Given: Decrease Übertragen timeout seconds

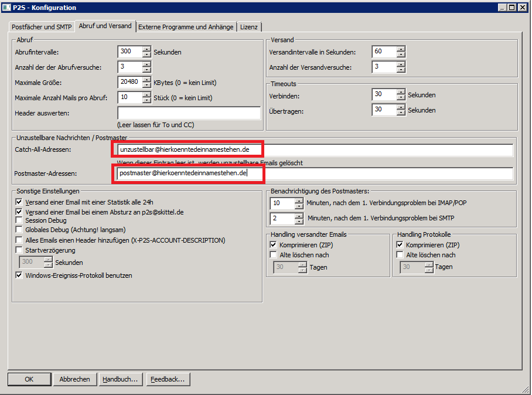Looking at the screenshot, I should [x=401, y=113].
